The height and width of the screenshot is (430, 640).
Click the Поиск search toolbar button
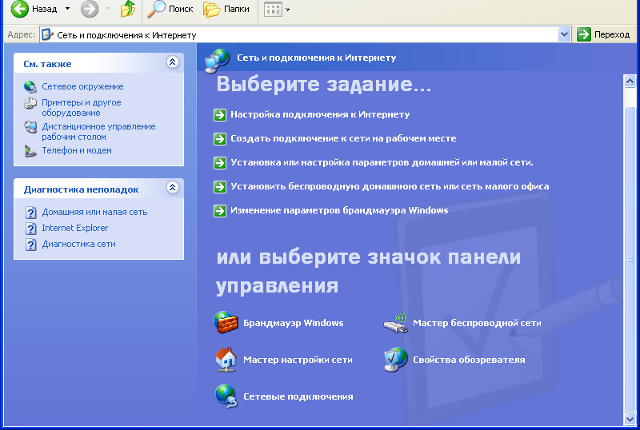coord(171,10)
